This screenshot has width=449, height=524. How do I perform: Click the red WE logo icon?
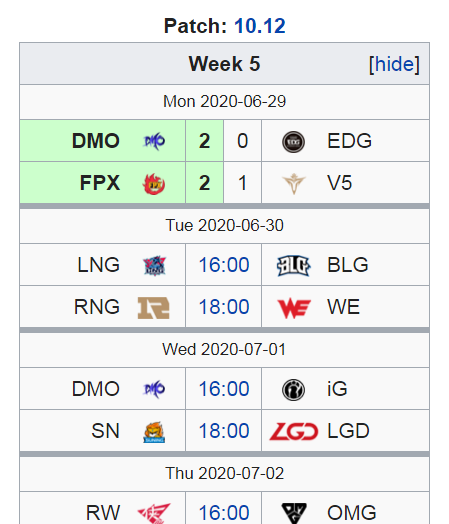point(294,308)
